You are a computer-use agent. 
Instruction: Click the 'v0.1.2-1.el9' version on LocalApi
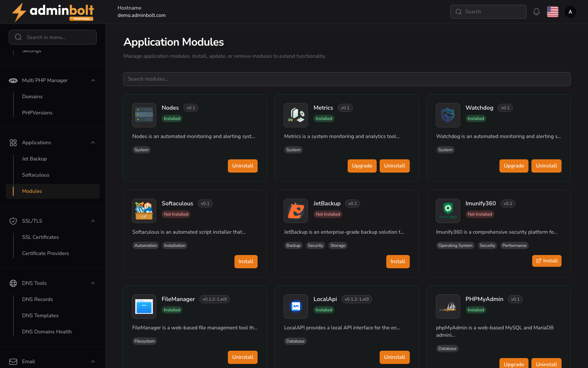(x=357, y=299)
